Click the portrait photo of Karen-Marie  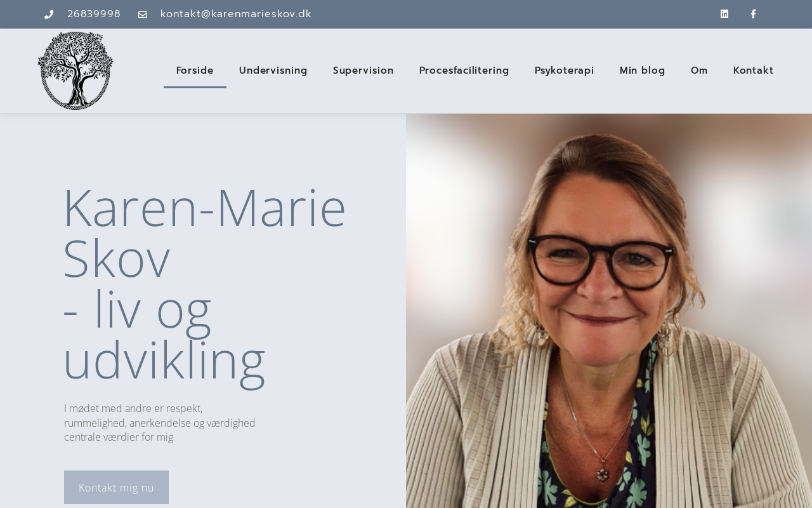pyautogui.click(x=609, y=311)
